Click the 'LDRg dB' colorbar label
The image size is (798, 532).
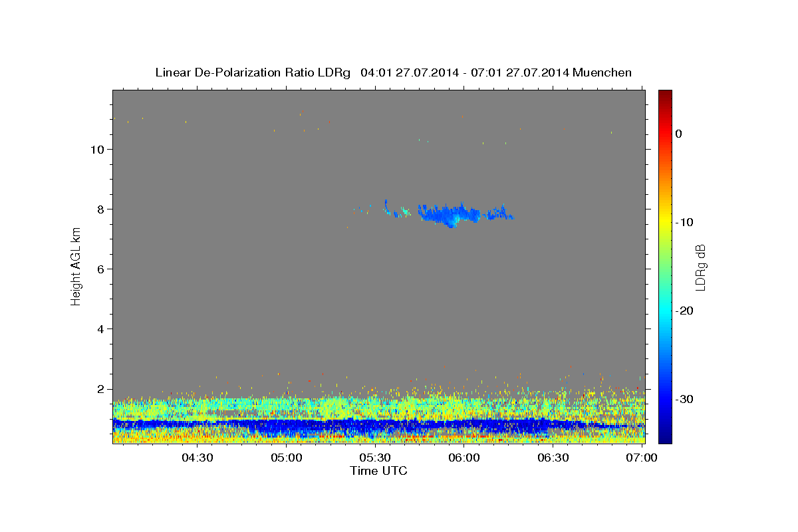[x=700, y=267]
